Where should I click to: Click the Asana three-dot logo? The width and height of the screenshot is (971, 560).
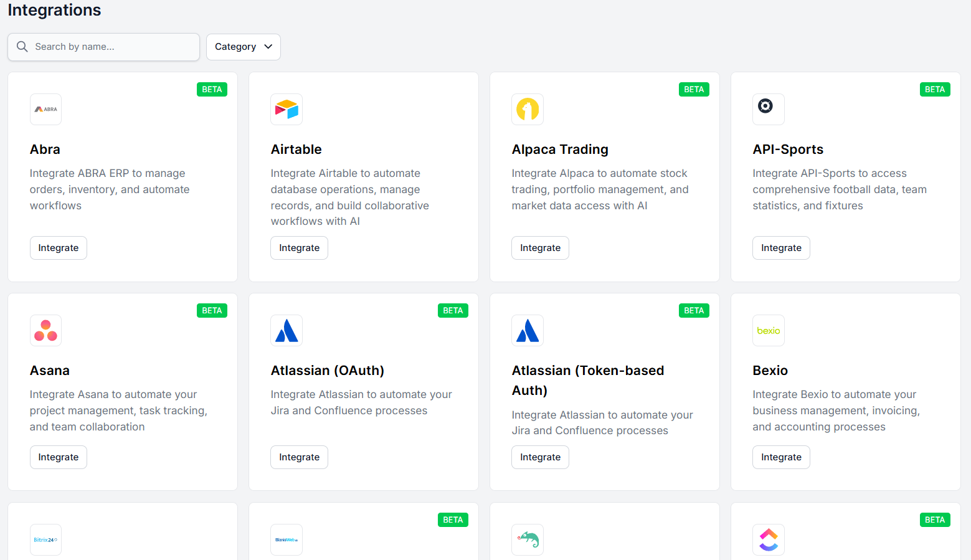tap(45, 331)
